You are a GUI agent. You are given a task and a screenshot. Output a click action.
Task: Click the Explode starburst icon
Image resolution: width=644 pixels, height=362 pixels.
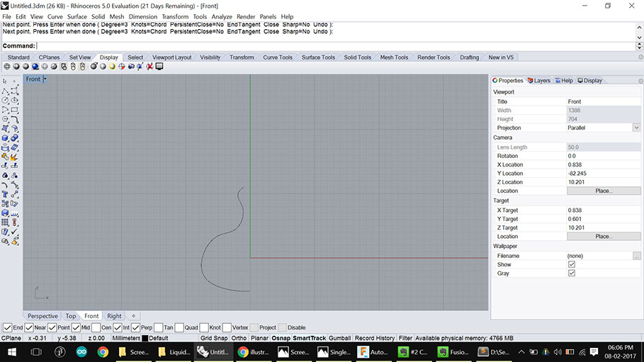coord(14,157)
